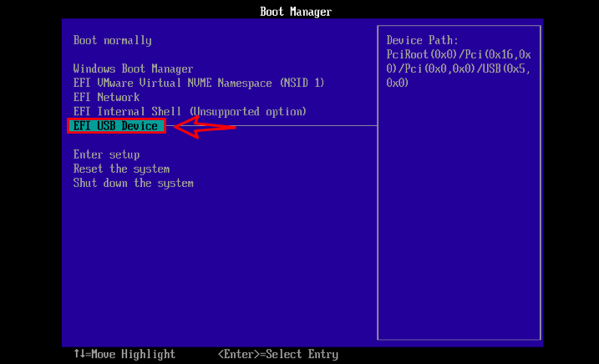Screen dimensions: 599x364
Task: Select the EFI Internal Shell entry
Action: pos(129,111)
